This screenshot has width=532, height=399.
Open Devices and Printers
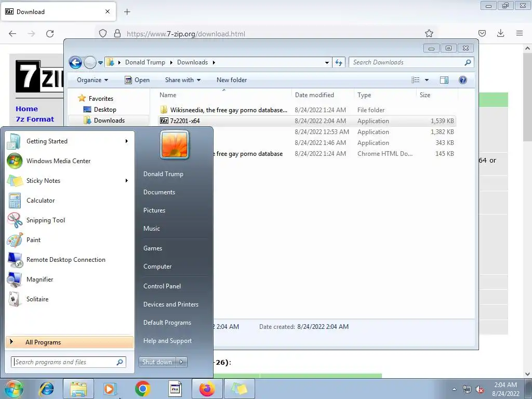click(170, 304)
